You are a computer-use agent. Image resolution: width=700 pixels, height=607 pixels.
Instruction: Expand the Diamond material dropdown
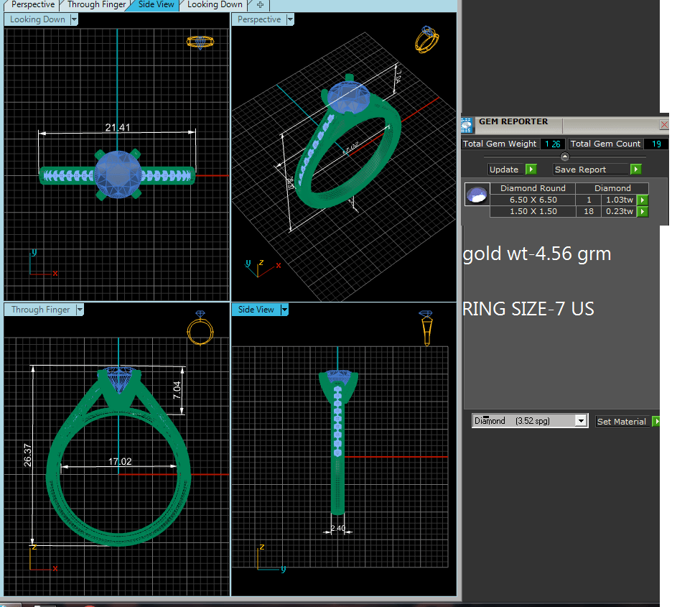pyautogui.click(x=581, y=422)
